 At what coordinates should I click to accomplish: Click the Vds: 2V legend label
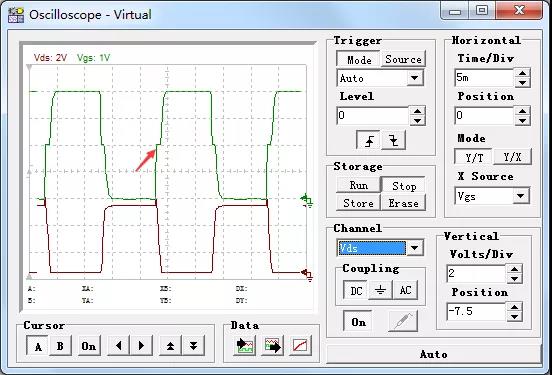[x=50, y=58]
